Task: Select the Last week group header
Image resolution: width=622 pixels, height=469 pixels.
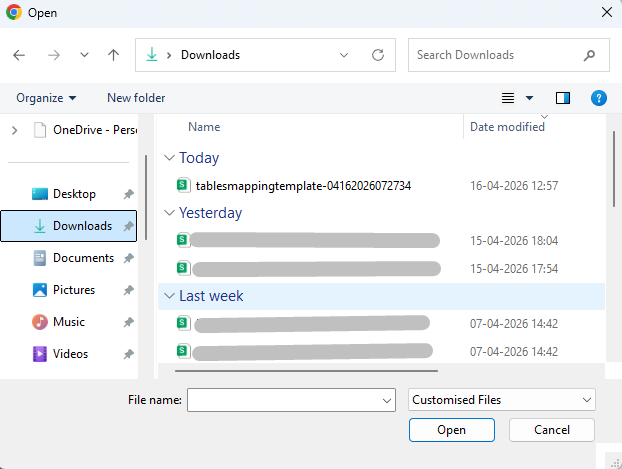Action: (x=381, y=296)
